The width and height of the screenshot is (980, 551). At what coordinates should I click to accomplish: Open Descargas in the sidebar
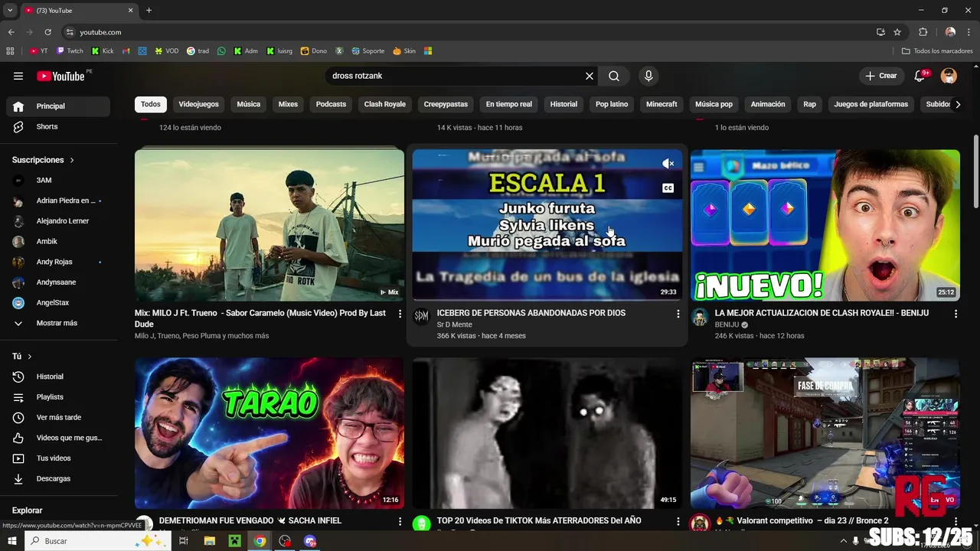click(x=58, y=478)
